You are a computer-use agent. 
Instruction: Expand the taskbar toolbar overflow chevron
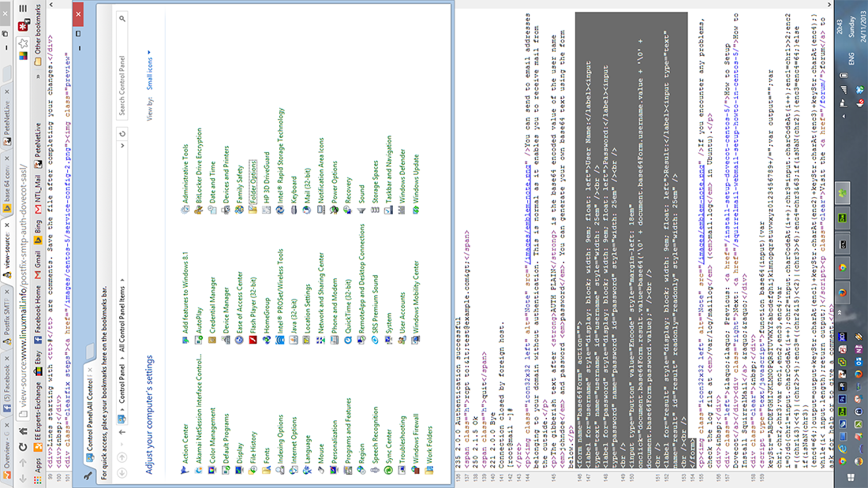840,313
